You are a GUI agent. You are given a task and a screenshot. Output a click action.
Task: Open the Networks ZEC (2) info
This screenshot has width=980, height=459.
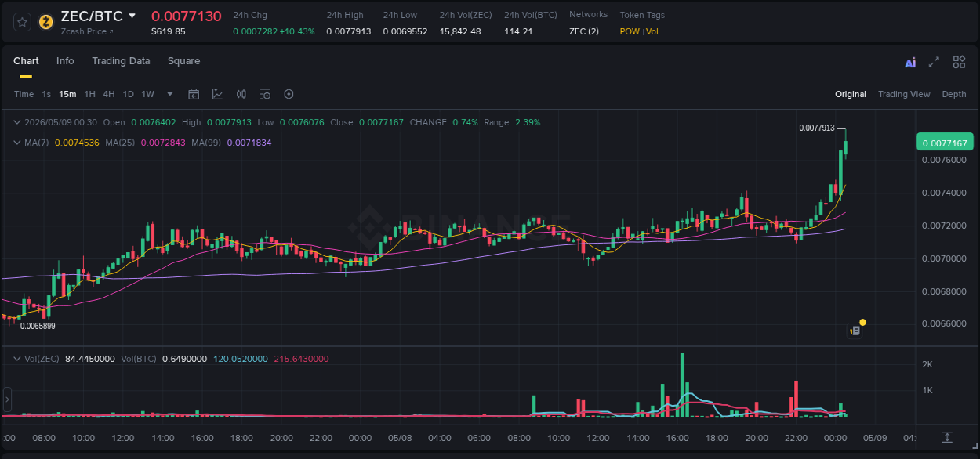pos(584,31)
